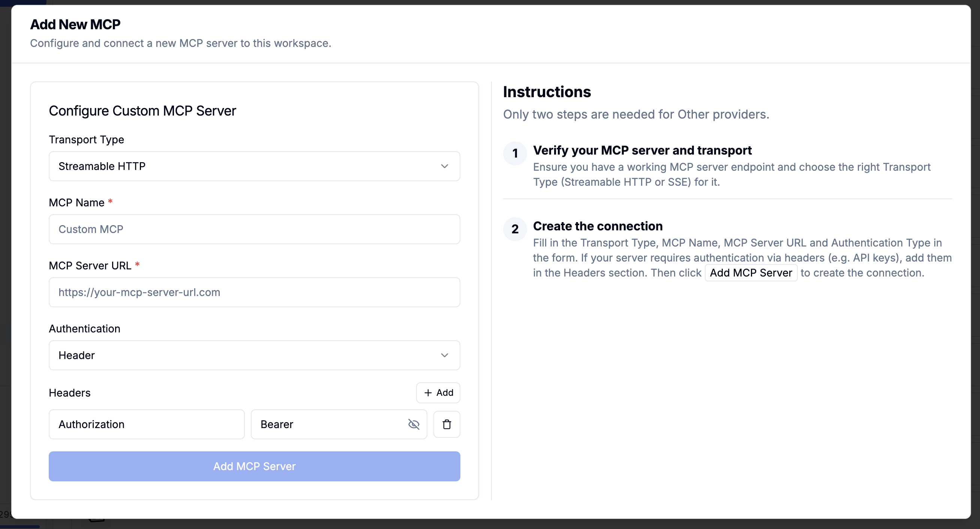Screen dimensions: 980x529
Task: Toggle visibility of the Bearer header value
Action: pyautogui.click(x=414, y=424)
